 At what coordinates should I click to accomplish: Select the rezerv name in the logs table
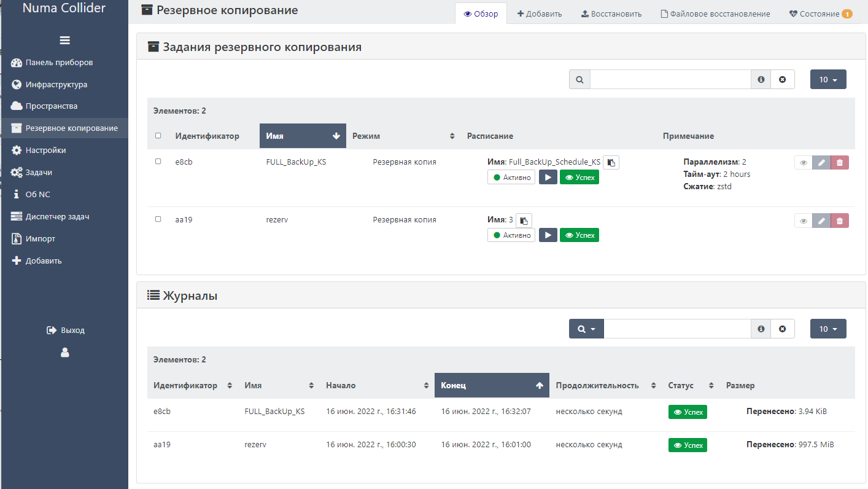(255, 445)
